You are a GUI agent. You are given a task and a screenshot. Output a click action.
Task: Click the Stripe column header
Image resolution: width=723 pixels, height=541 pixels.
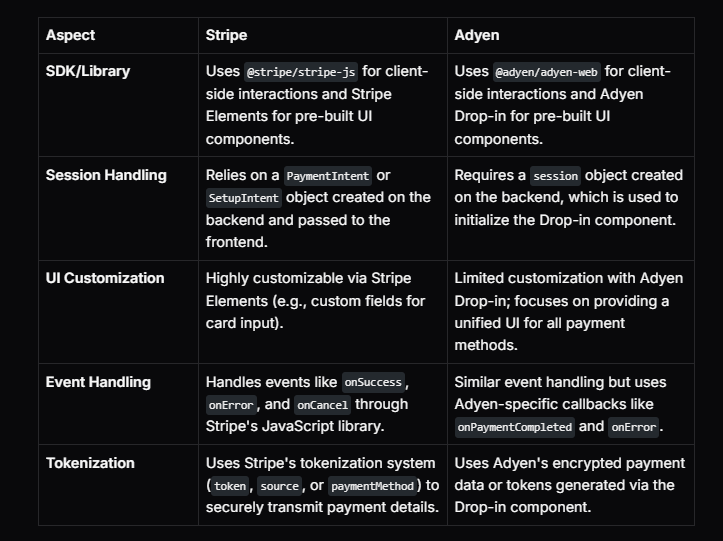pos(226,35)
